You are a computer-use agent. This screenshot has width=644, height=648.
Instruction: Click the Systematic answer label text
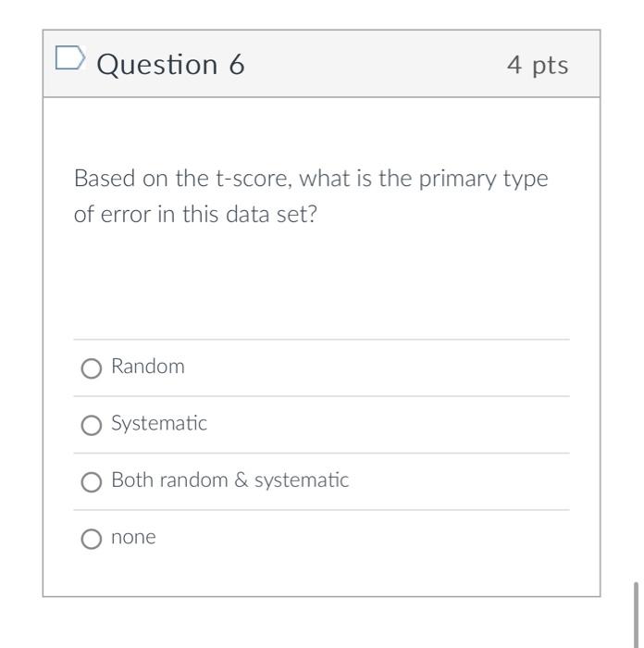point(159,424)
